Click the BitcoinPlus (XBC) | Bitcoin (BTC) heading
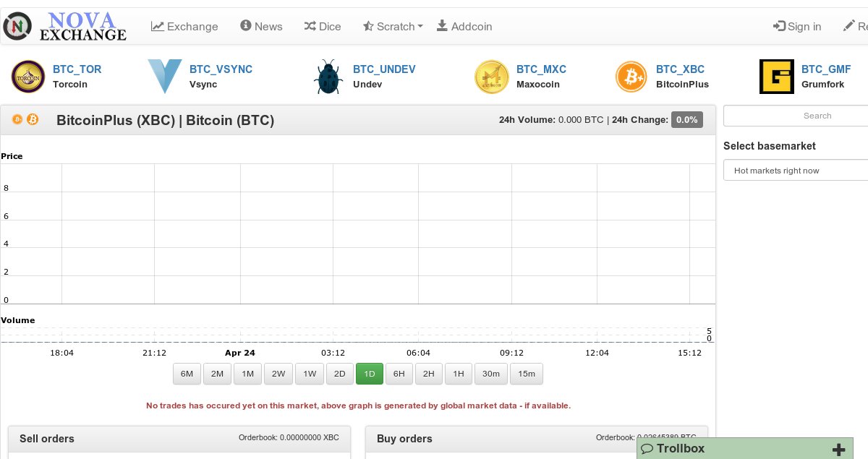Image resolution: width=868 pixels, height=459 pixels. click(x=165, y=120)
